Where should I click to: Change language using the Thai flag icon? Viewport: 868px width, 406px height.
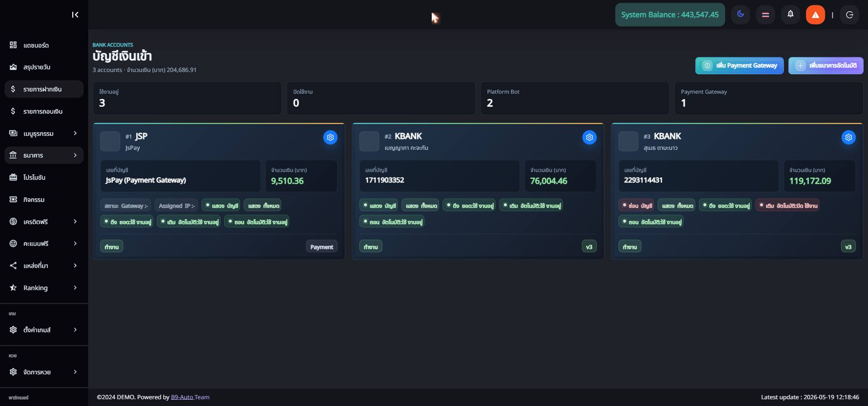765,15
